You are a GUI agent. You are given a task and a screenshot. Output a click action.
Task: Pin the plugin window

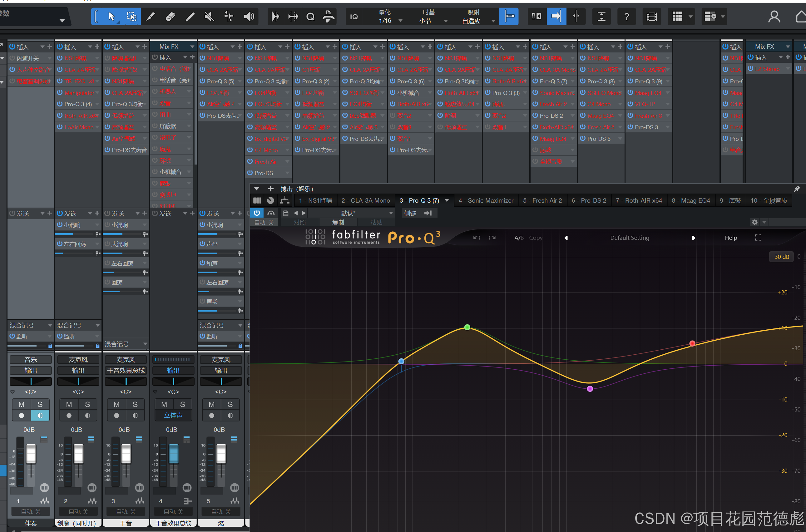(x=797, y=189)
